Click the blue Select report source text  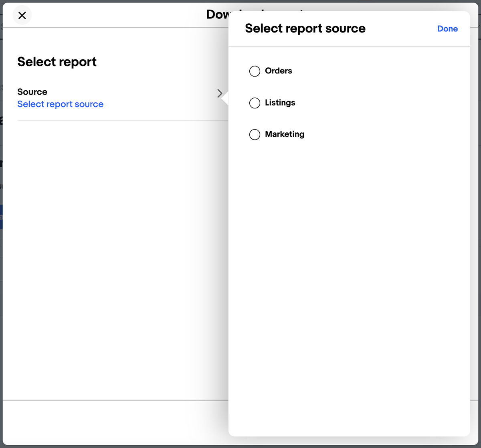(x=60, y=104)
